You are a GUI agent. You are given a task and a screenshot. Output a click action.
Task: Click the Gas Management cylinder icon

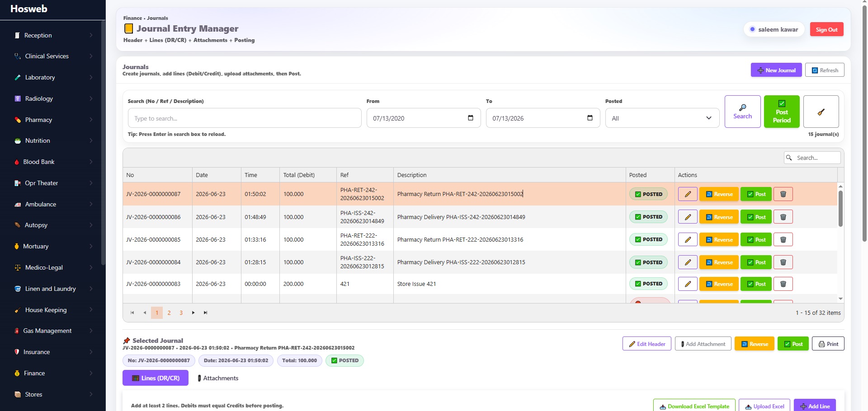(x=17, y=331)
